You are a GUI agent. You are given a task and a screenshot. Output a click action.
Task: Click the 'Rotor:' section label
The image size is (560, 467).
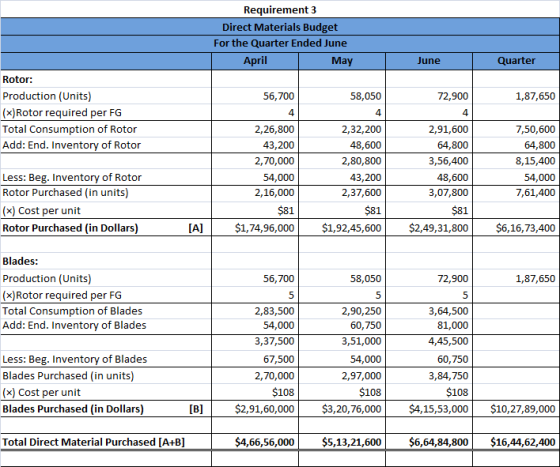(18, 79)
